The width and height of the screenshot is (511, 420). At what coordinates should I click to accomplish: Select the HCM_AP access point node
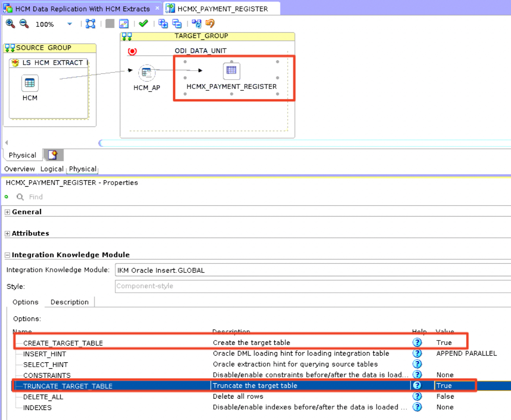(147, 73)
